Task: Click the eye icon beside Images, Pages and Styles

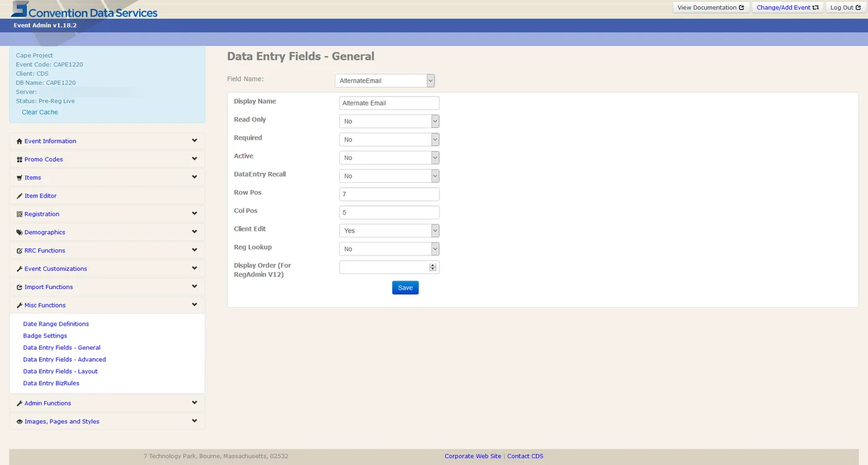Action: (19, 422)
